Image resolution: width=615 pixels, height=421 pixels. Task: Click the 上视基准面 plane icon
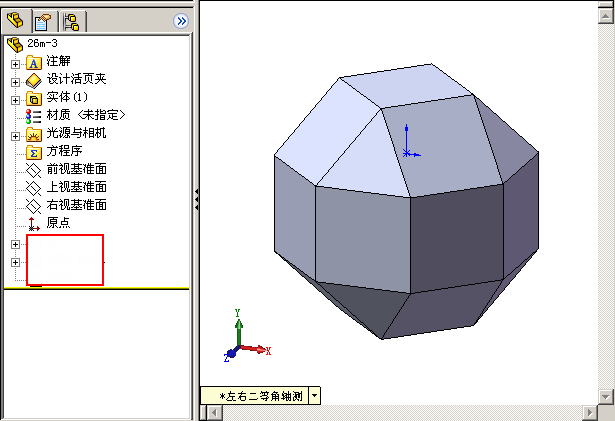[x=34, y=188]
